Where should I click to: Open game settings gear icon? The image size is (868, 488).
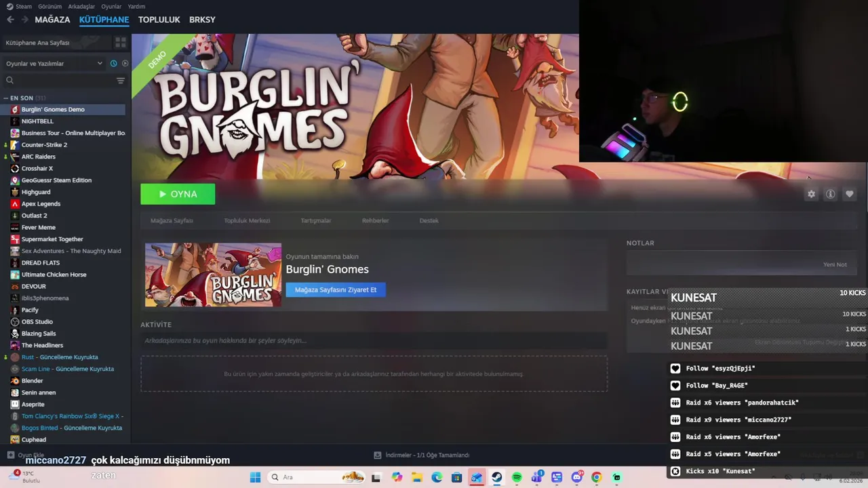pyautogui.click(x=811, y=194)
